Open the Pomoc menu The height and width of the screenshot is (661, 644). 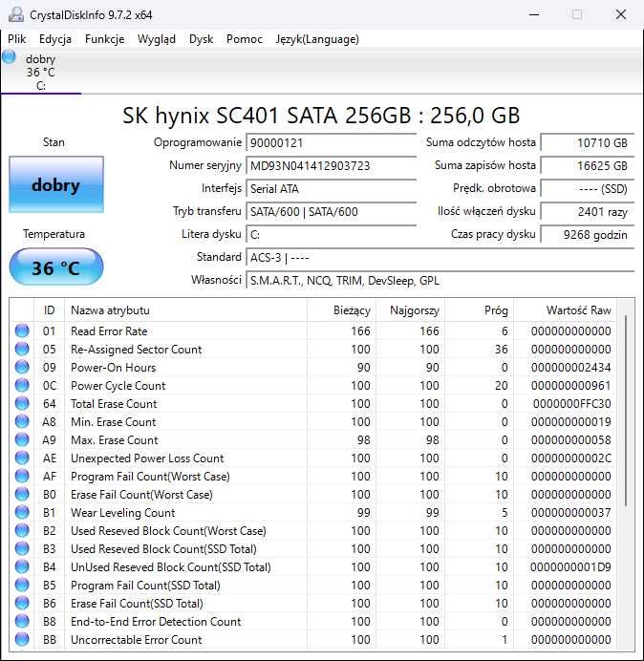[245, 39]
